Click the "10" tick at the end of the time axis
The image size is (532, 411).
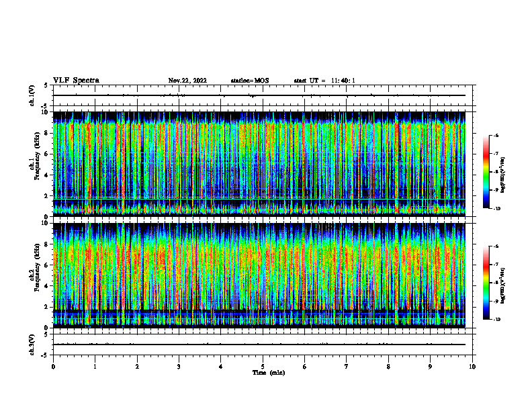(x=472, y=367)
